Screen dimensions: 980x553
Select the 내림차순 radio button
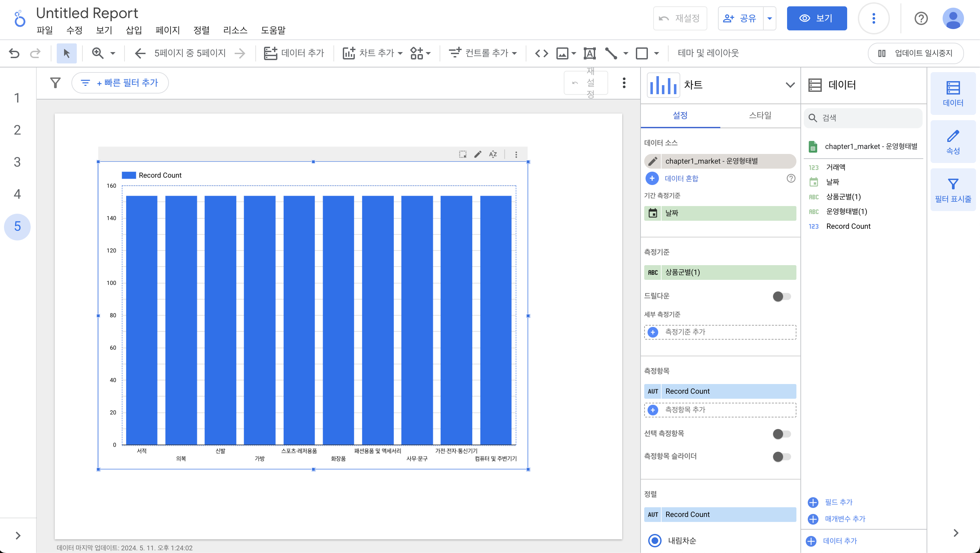coord(654,540)
